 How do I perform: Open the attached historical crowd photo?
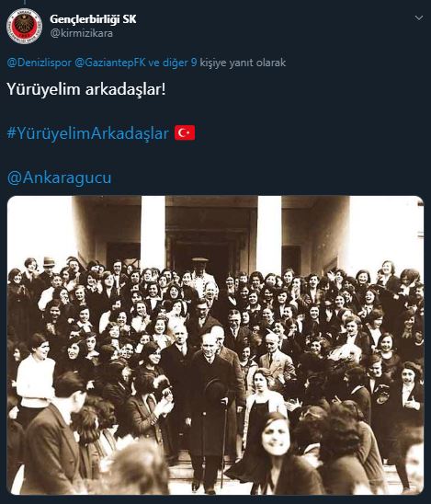[215, 345]
